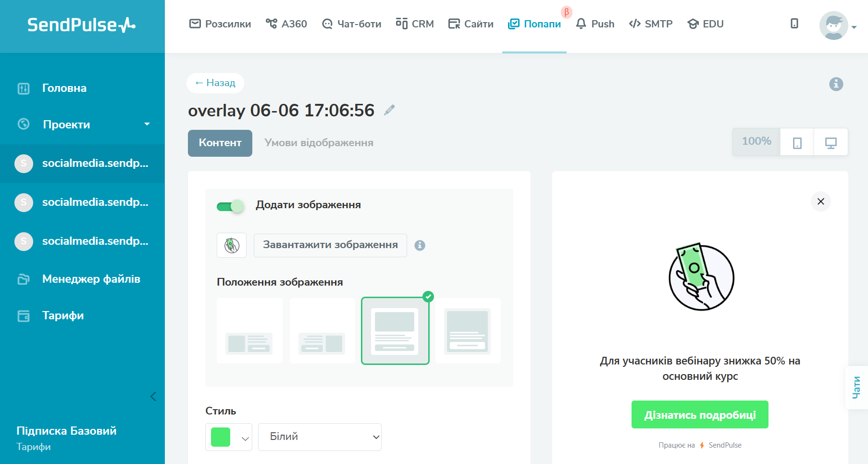868x464 pixels.
Task: Toggle the Додати зображення switch
Action: [230, 206]
